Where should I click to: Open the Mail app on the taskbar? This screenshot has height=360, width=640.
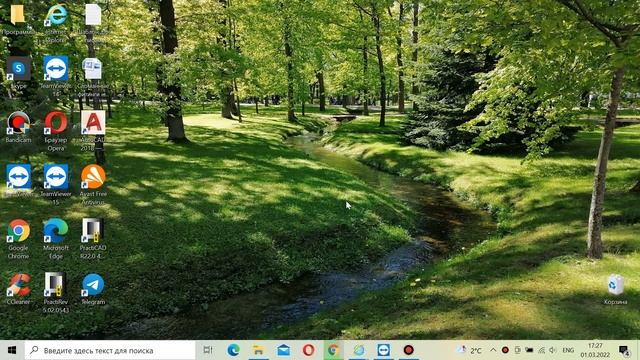[x=283, y=350]
